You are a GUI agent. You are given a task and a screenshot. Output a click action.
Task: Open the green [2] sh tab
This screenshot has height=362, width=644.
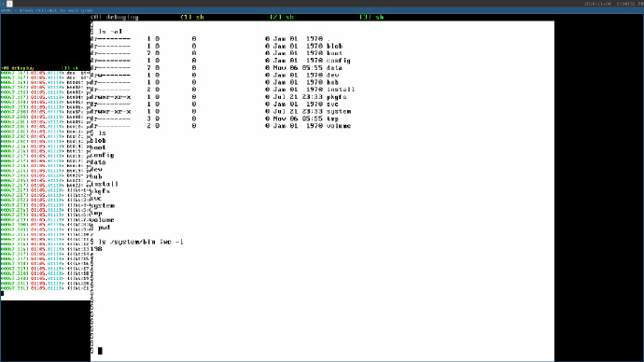point(282,17)
